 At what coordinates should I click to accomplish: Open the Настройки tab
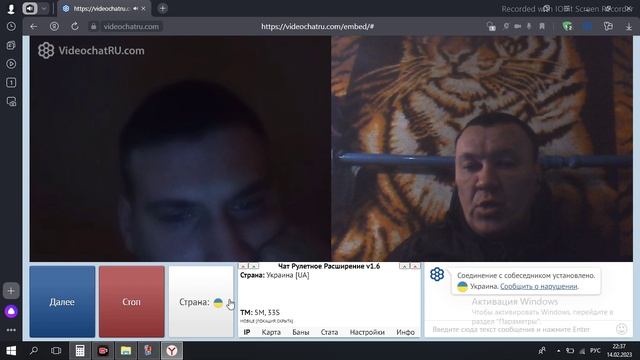tap(367, 332)
